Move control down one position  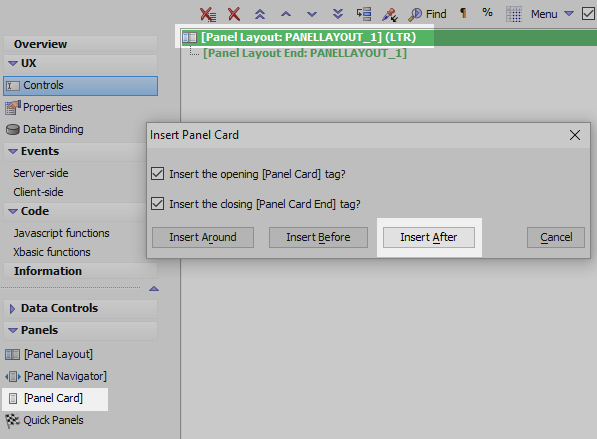[x=312, y=14]
